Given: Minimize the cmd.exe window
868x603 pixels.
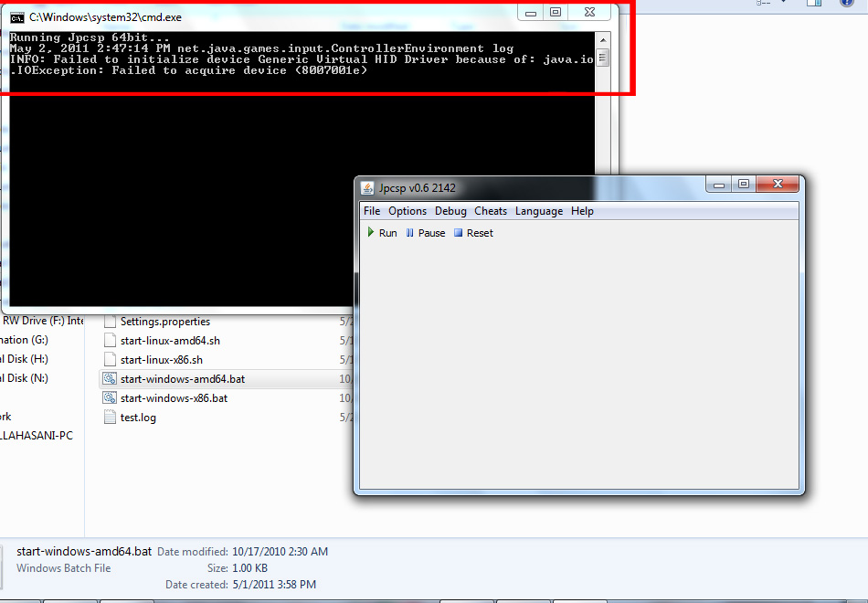Looking at the screenshot, I should coord(530,13).
